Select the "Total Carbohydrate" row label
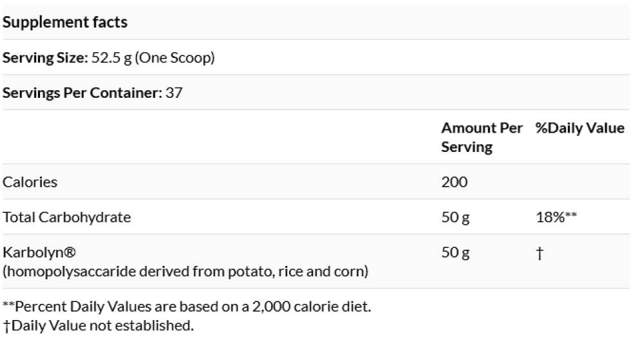 66,217
